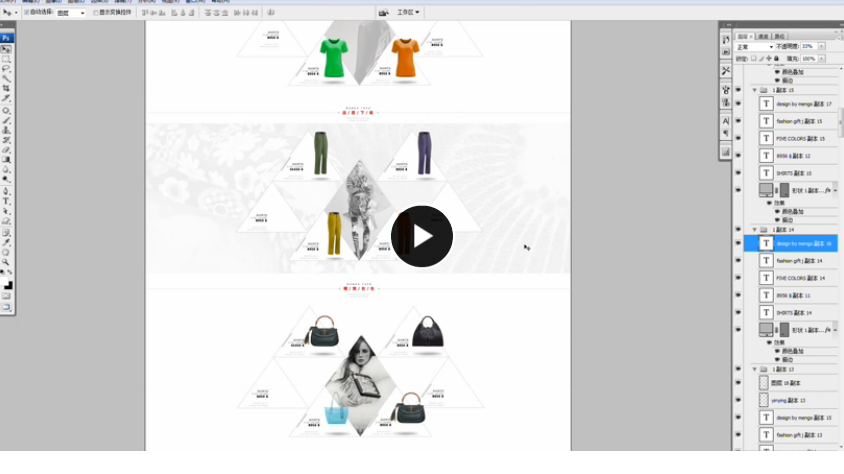Select the Magic Wand tool
Screen dimensions: 844x474
pyautogui.click(x=6, y=79)
